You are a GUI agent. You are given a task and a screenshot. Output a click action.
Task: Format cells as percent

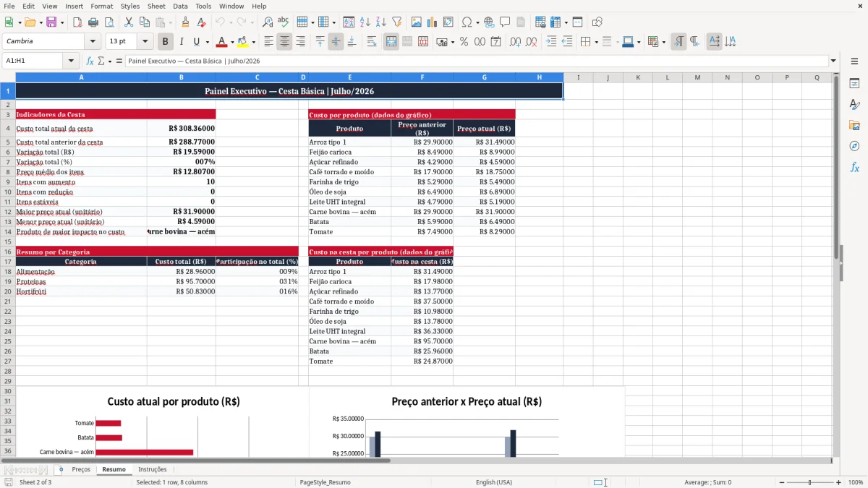(x=464, y=42)
